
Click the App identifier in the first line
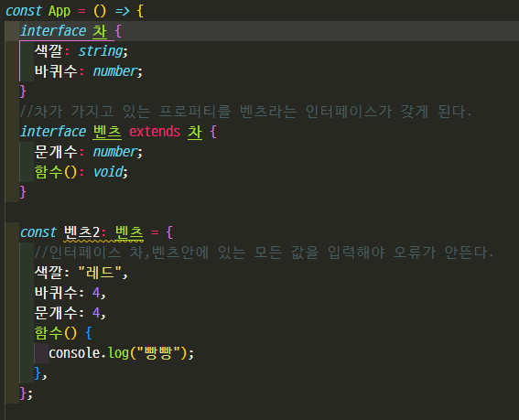[59, 11]
